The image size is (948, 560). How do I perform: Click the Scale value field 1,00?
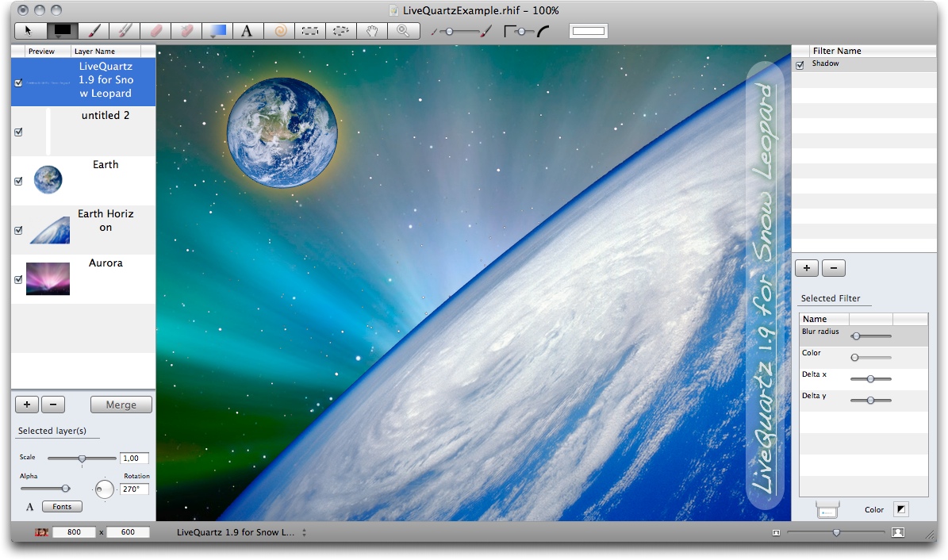[134, 458]
